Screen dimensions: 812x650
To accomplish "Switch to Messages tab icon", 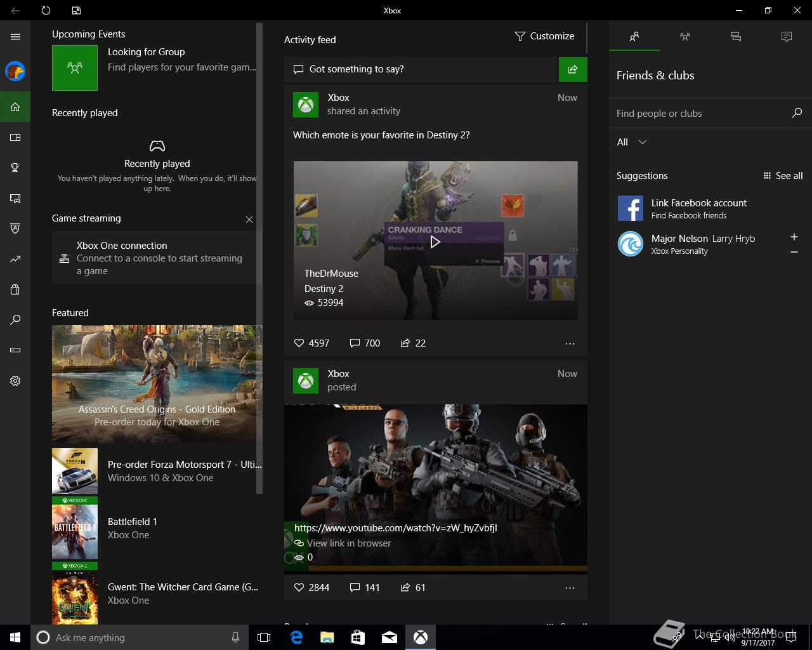I will pyautogui.click(x=736, y=37).
